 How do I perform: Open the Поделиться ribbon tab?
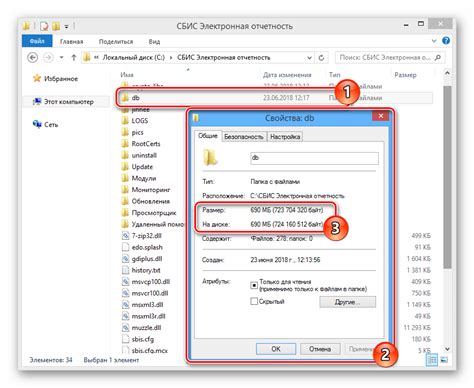116,41
